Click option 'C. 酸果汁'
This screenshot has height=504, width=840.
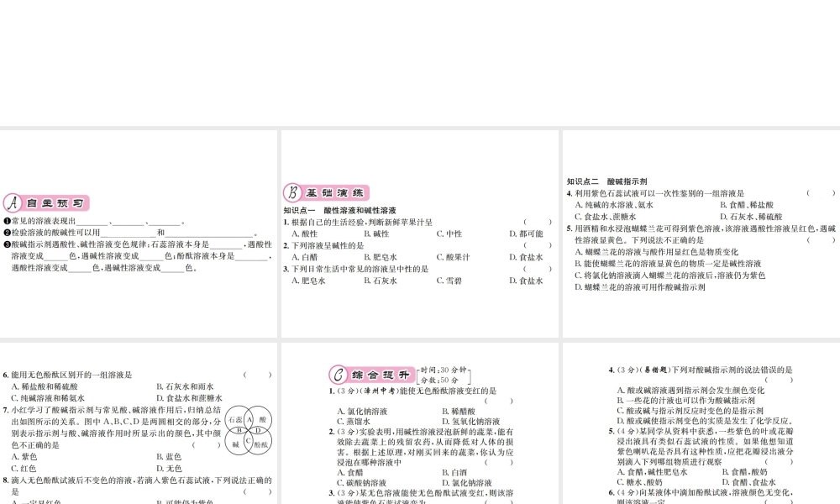pos(454,257)
